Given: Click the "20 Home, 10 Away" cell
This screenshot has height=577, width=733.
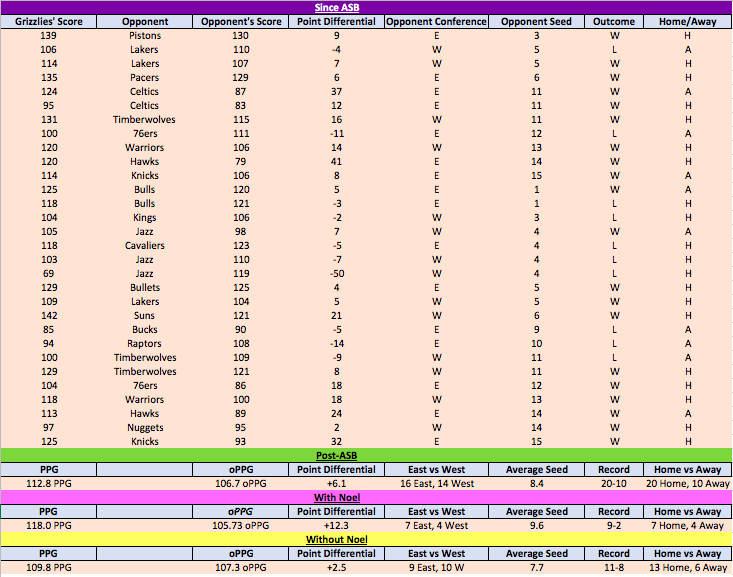Looking at the screenshot, I should [688, 483].
